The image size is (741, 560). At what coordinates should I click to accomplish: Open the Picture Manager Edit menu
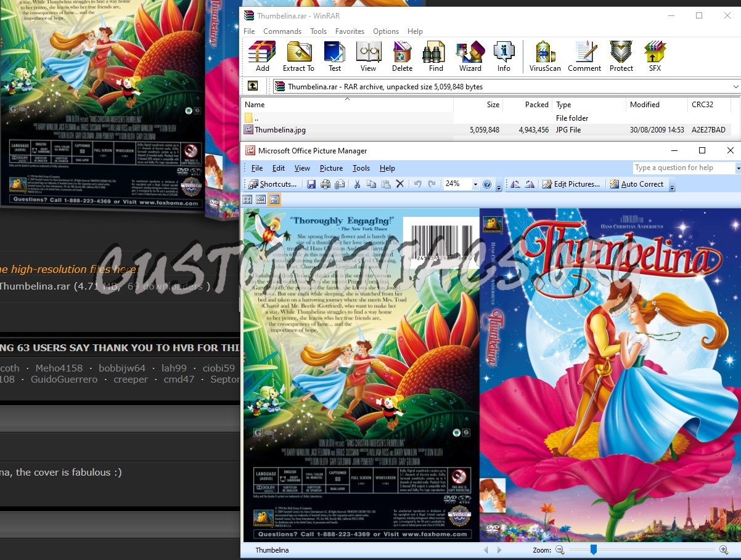click(279, 168)
